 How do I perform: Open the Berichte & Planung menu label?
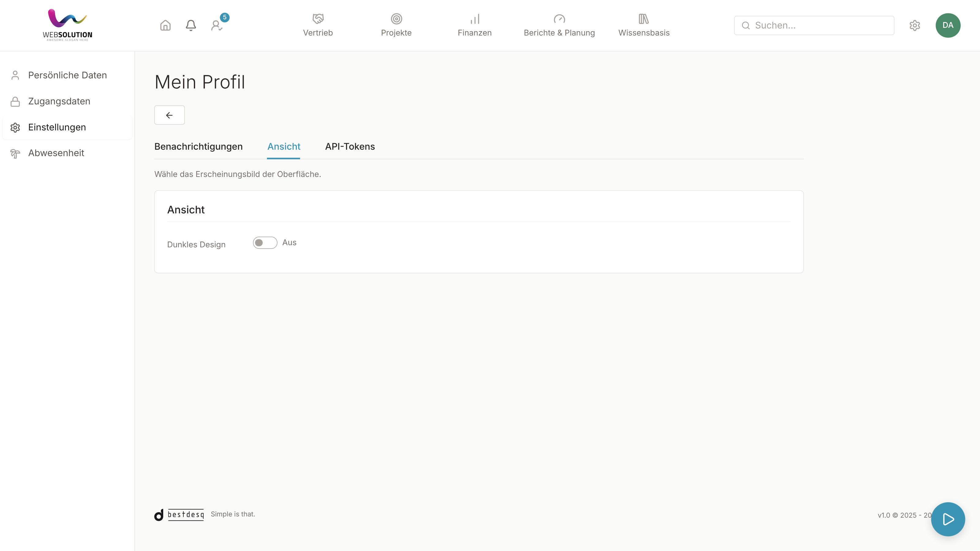click(x=559, y=33)
